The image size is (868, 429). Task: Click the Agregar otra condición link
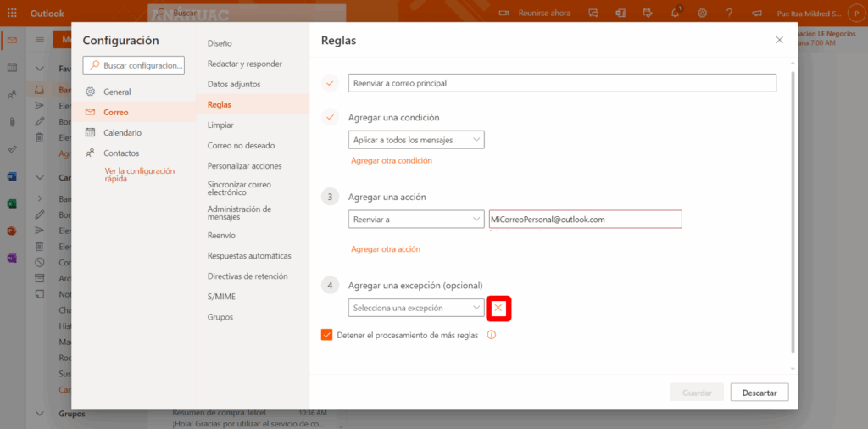(392, 160)
